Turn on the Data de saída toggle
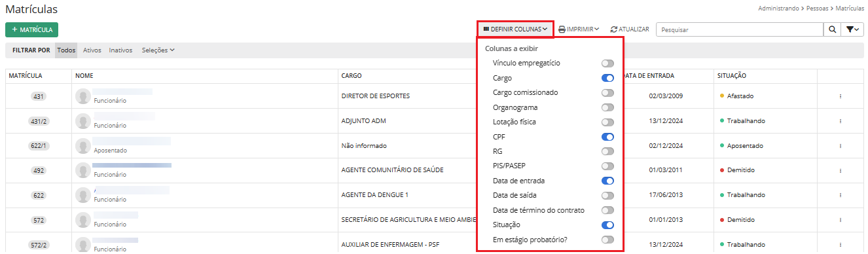Viewport: 868px width, 254px height. (x=607, y=196)
